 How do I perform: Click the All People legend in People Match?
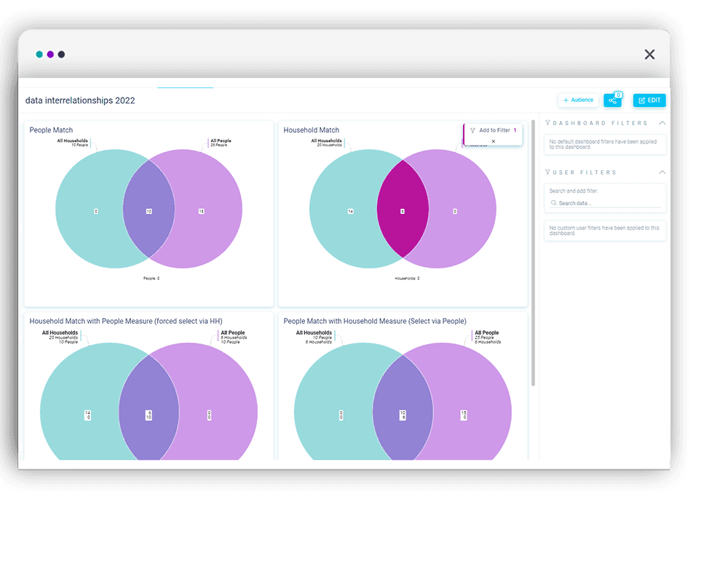pos(220,141)
